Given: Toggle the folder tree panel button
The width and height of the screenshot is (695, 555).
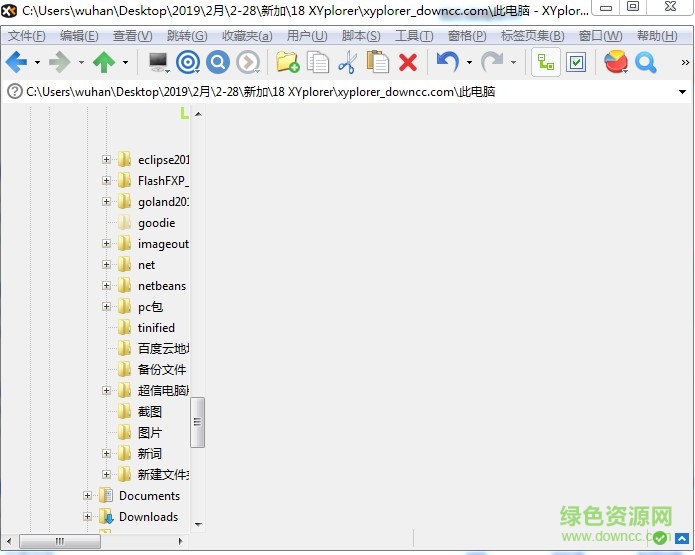Looking at the screenshot, I should [545, 63].
